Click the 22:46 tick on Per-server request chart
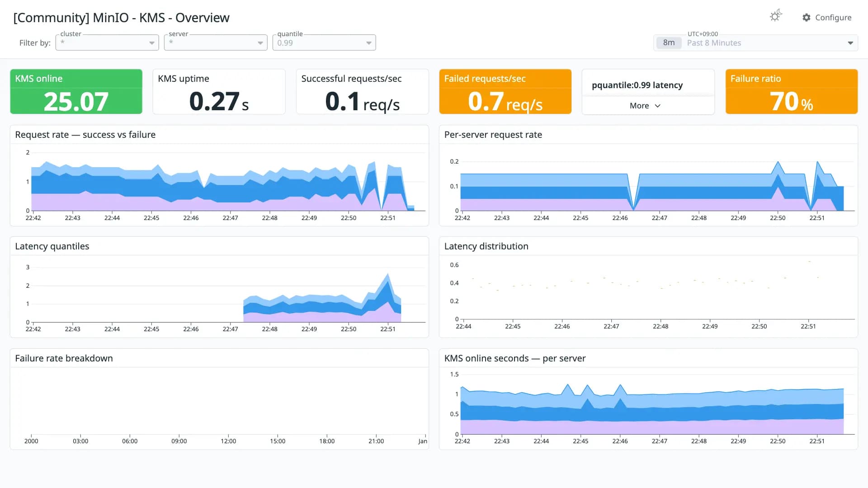This screenshot has width=868, height=488. tap(620, 218)
